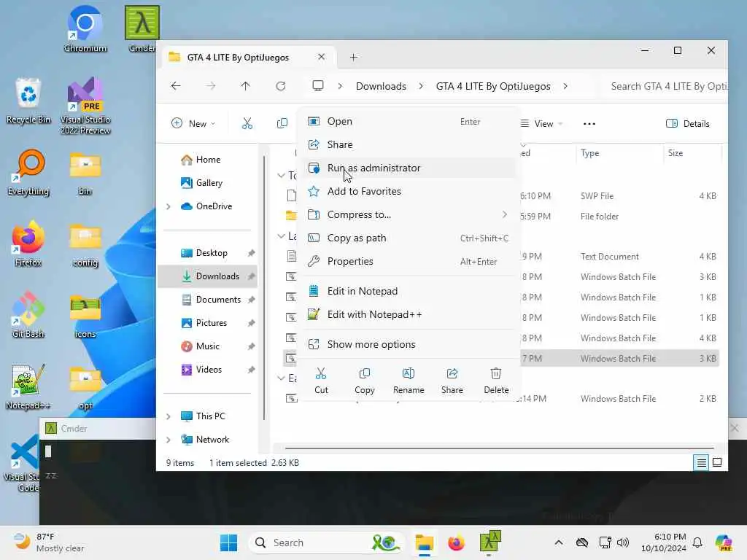Launch Notepad++ desktop shortcut
The height and width of the screenshot is (560, 747).
[x=28, y=386]
